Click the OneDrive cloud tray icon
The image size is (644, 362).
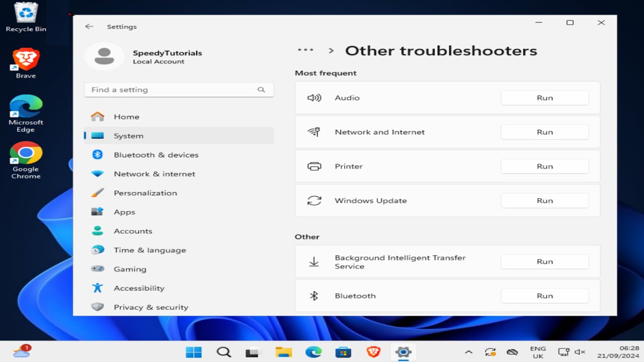(512, 352)
